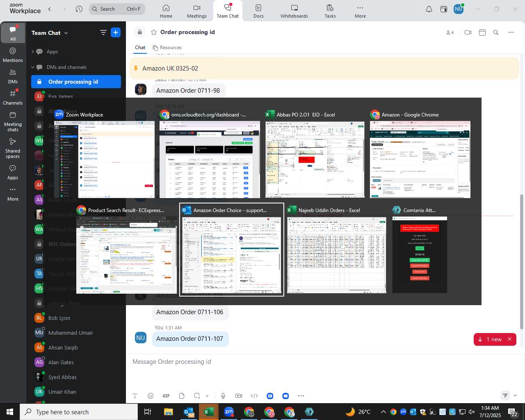Screen dimensions: 525x420
Task: Open the More menu in top bar
Action: pos(360,11)
